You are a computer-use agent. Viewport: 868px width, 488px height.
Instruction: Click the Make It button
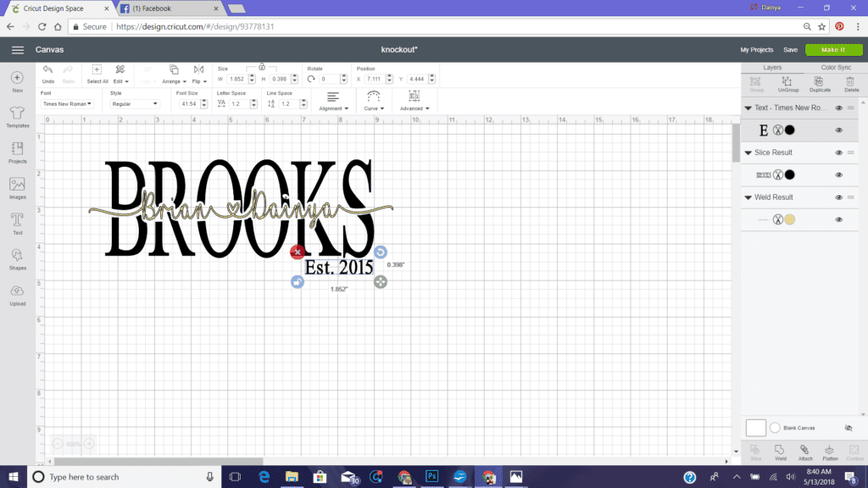point(833,50)
